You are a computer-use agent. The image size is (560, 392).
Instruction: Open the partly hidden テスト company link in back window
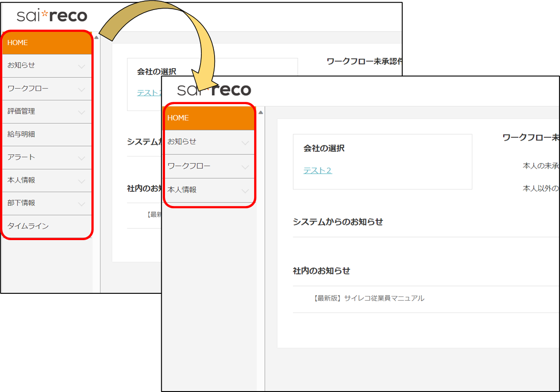click(150, 93)
